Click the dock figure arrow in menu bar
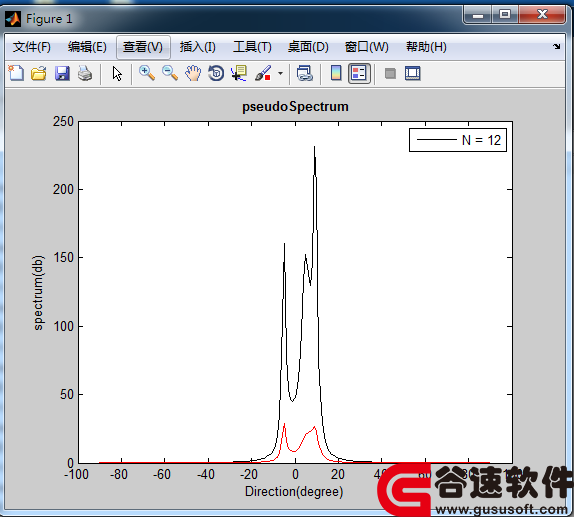 pos(556,47)
